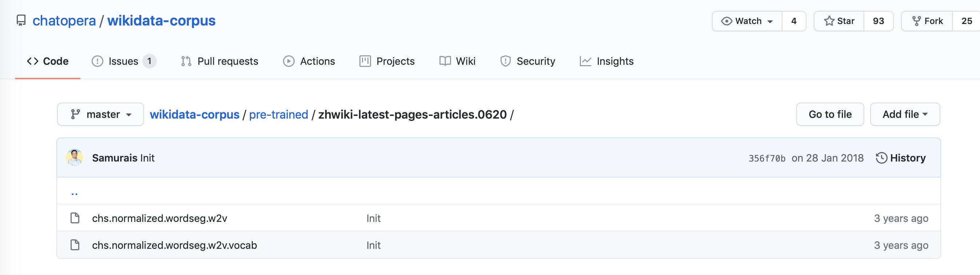This screenshot has height=275, width=980.
Task: View the 25 forks count
Action: [966, 21]
